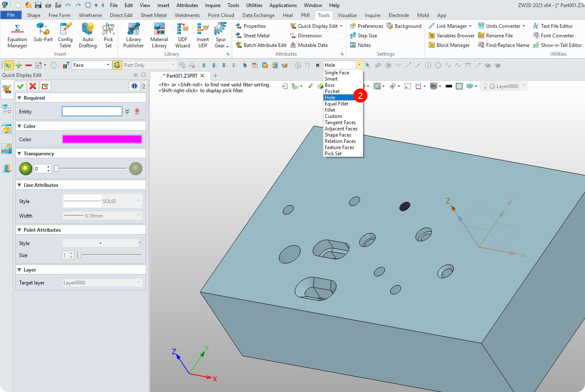The image size is (585, 392).
Task: Open the Equation Manager tool
Action: pos(17,35)
